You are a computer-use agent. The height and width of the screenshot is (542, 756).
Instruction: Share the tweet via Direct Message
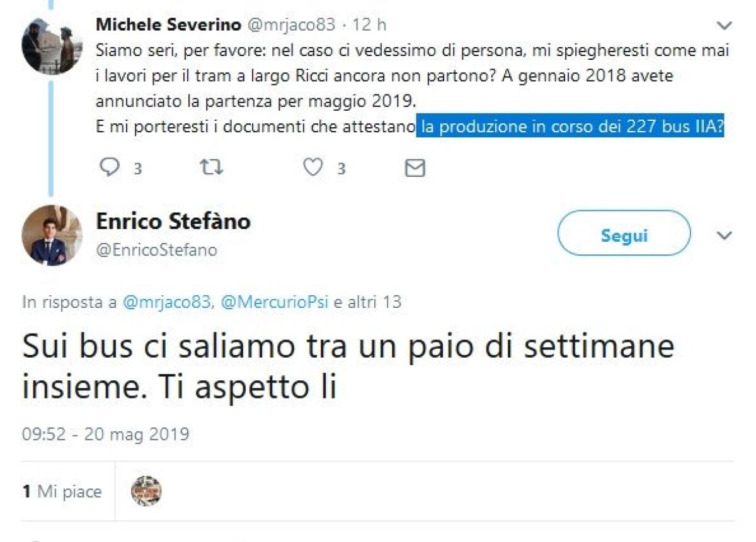tap(414, 167)
